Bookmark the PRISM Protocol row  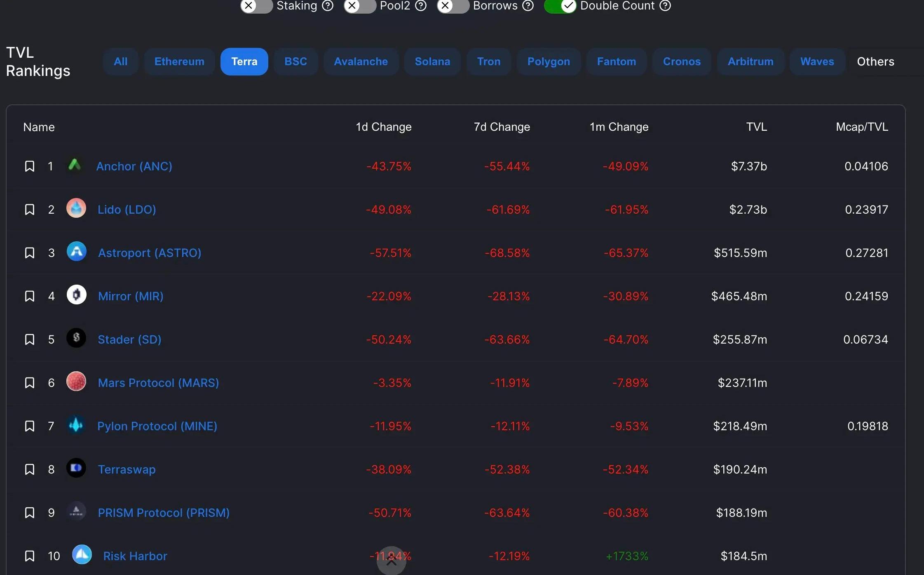(x=30, y=513)
